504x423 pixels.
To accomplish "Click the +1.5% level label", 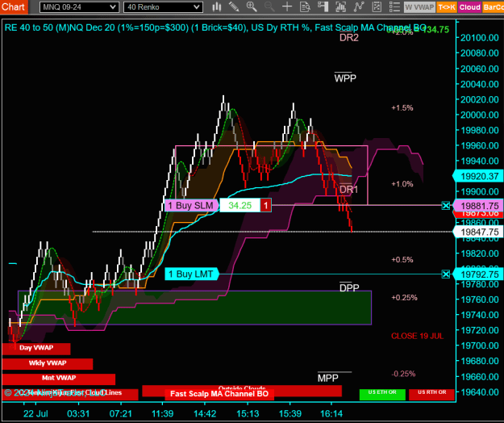I will [402, 108].
